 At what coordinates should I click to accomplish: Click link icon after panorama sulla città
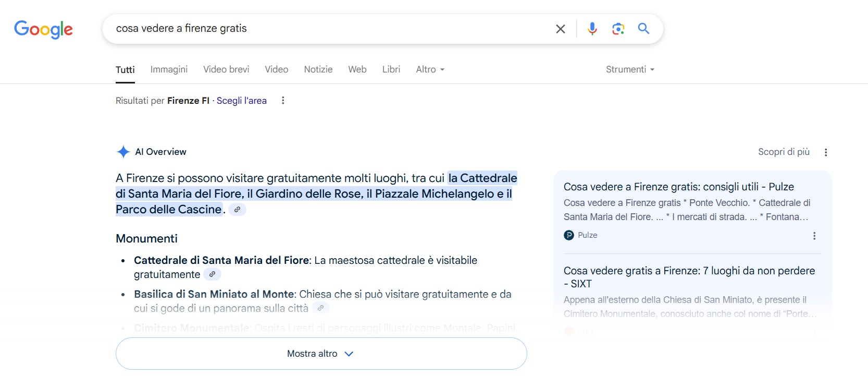coord(320,308)
